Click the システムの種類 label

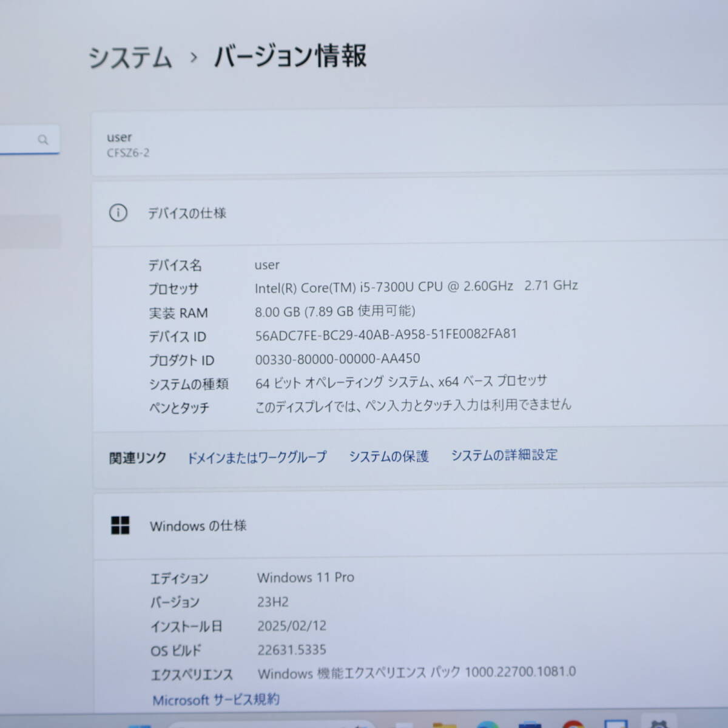click(189, 384)
